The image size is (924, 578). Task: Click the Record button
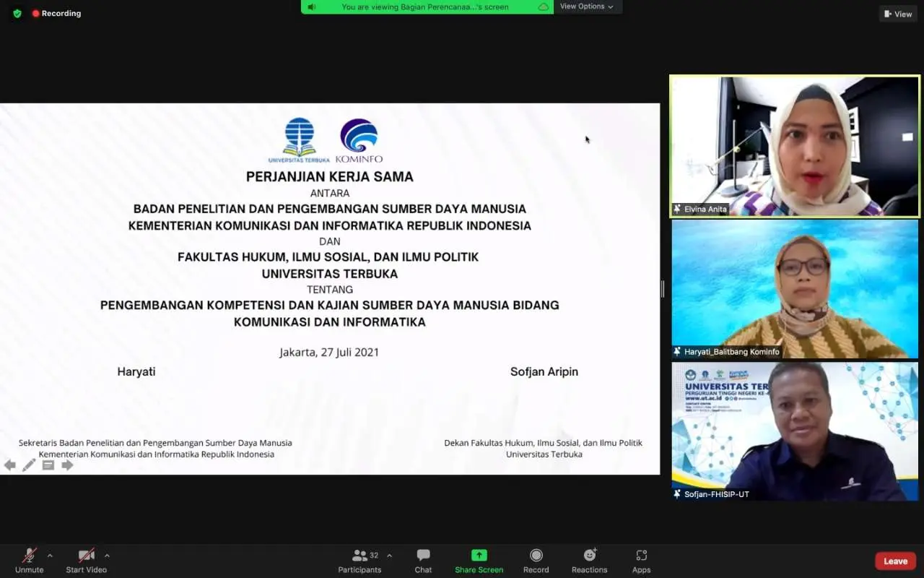click(x=536, y=560)
